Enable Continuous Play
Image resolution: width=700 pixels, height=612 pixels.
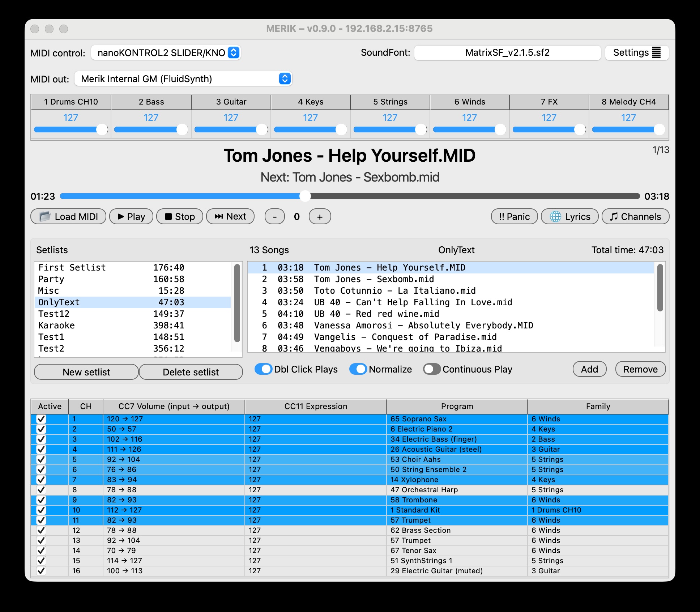pyautogui.click(x=432, y=369)
